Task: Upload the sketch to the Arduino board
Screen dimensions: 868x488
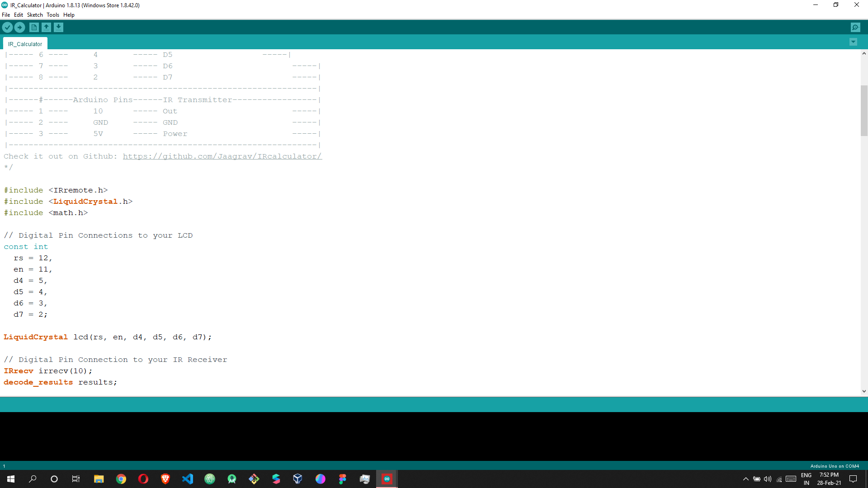Action: click(x=19, y=27)
